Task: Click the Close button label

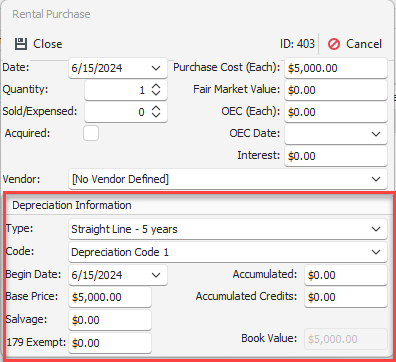Action: point(48,44)
